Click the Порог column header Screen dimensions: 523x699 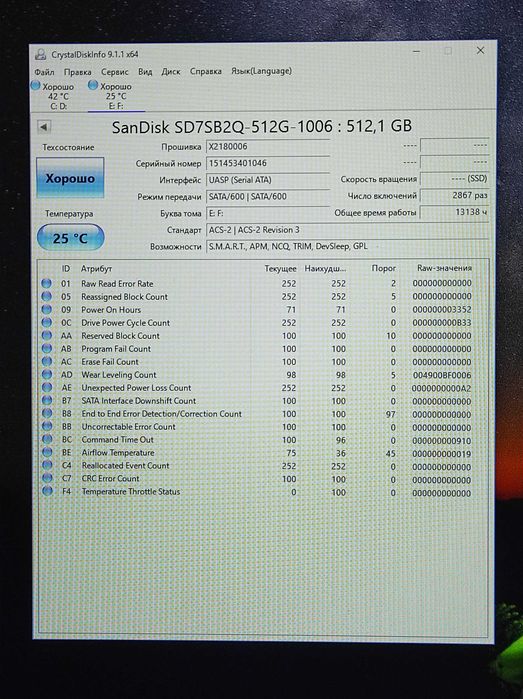click(383, 268)
